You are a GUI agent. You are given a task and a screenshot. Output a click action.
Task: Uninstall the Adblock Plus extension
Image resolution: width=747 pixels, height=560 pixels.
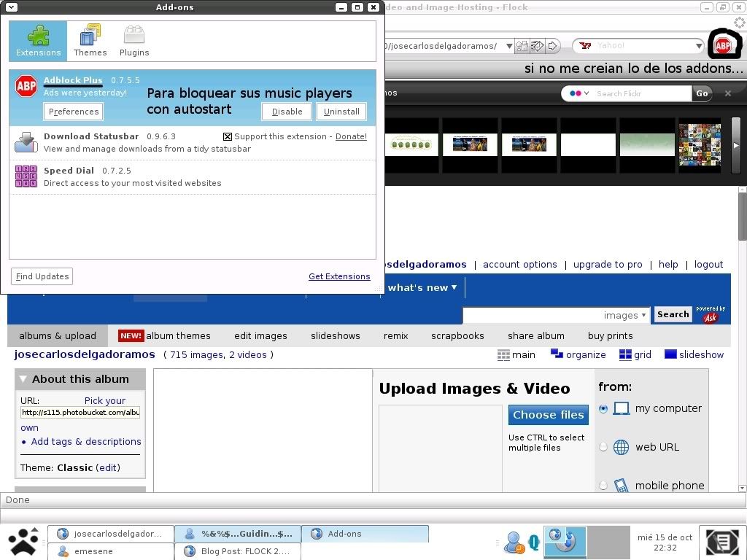click(x=341, y=112)
